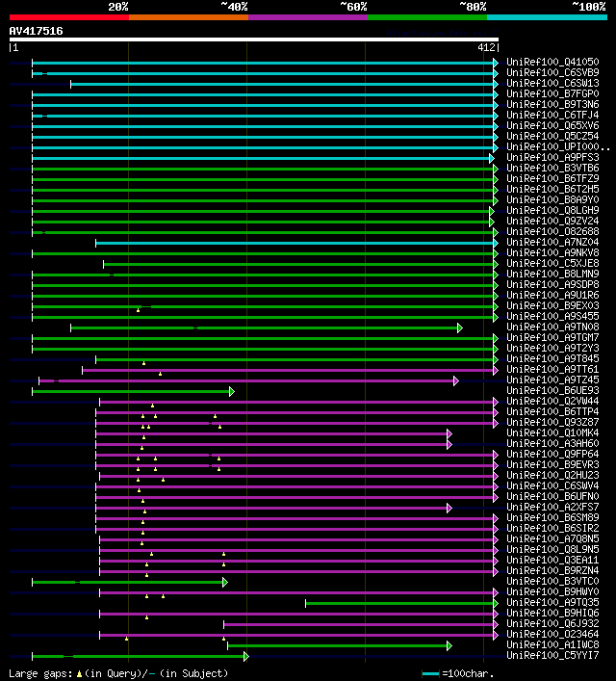This screenshot has width=616, height=681.
Task: Click the cyan =100char. scale bar
Action: 430,674
